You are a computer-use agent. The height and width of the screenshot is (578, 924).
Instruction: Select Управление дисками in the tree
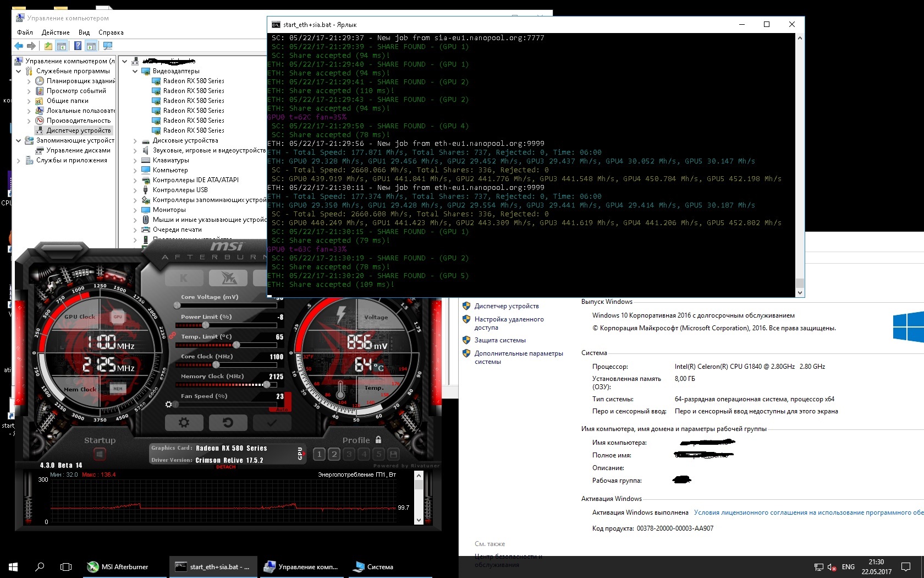[x=78, y=150]
